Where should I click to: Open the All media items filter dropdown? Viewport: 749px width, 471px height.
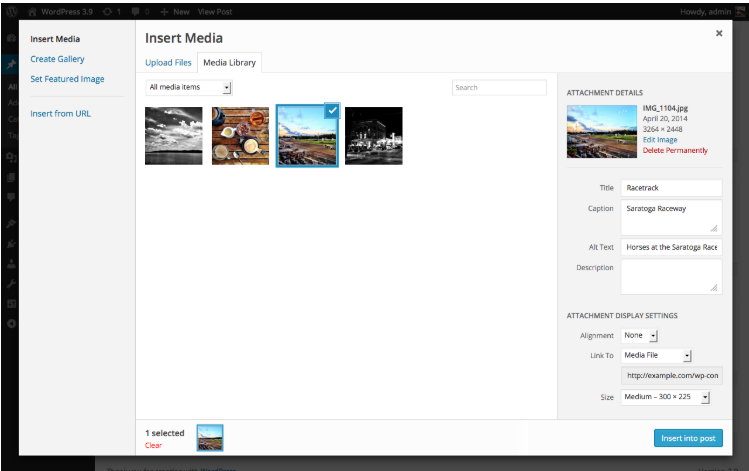click(x=188, y=88)
